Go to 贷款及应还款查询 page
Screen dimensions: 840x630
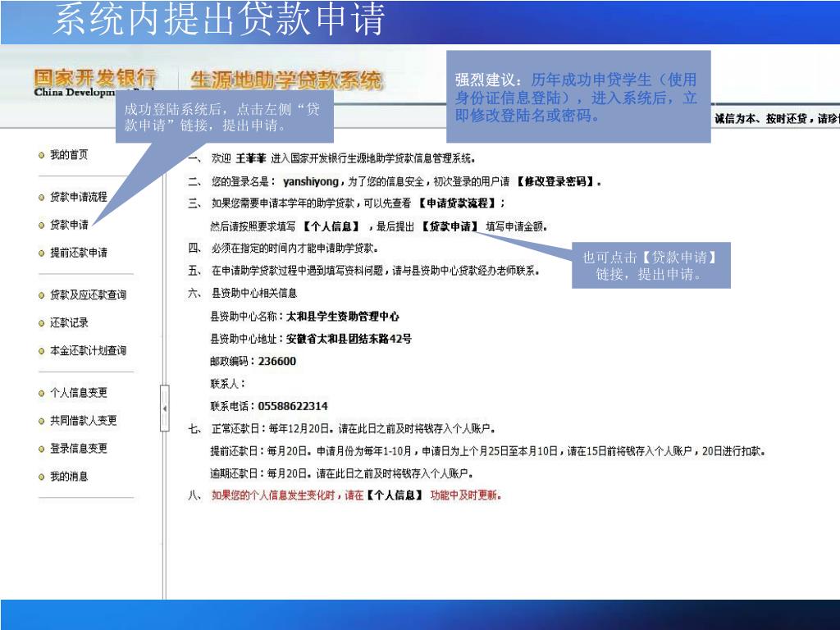click(88, 294)
